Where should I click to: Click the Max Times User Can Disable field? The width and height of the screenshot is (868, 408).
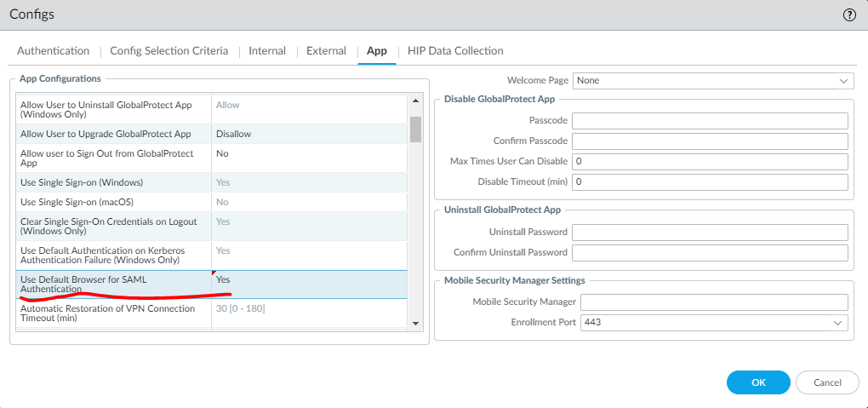(x=710, y=162)
